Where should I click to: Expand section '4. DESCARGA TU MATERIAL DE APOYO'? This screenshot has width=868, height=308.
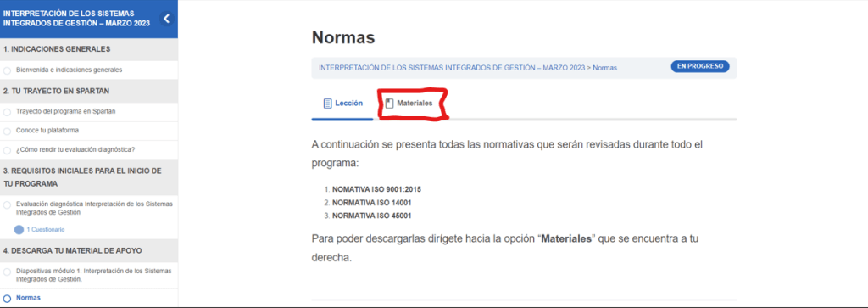88,250
